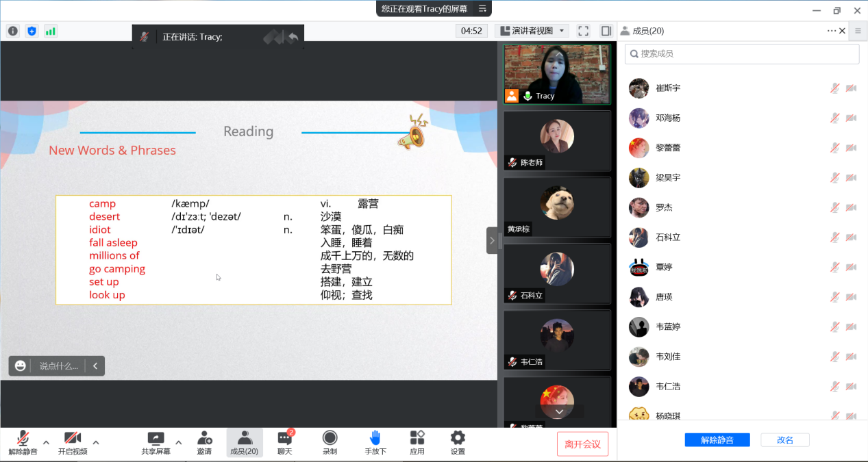Viewport: 868px width, 462px height.
Task: Click the meeting info icon
Action: [13, 31]
